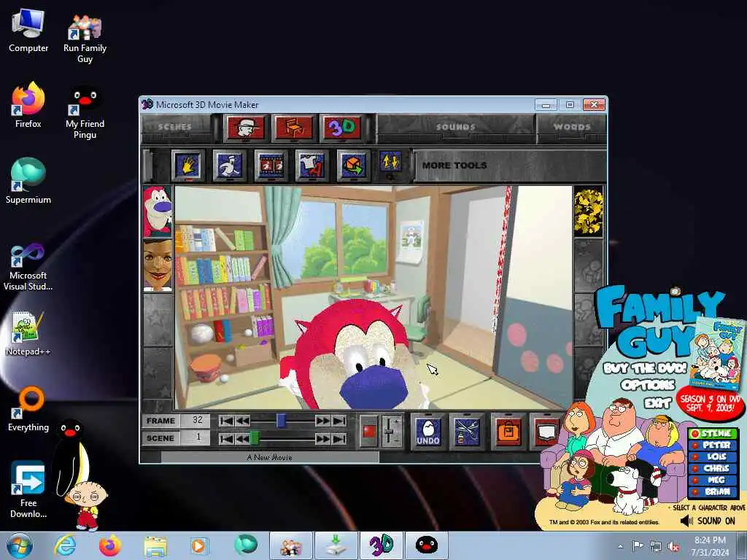747x560 pixels.
Task: Step back one frame
Action: [242, 421]
